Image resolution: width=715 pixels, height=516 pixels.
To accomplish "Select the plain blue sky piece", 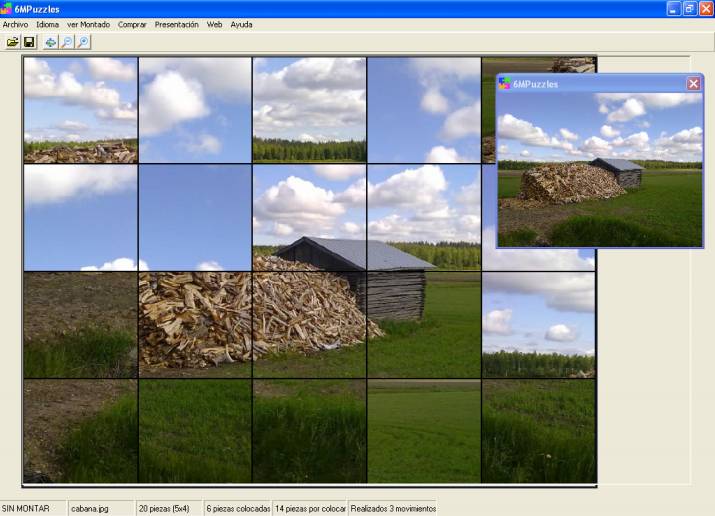I will coord(195,218).
